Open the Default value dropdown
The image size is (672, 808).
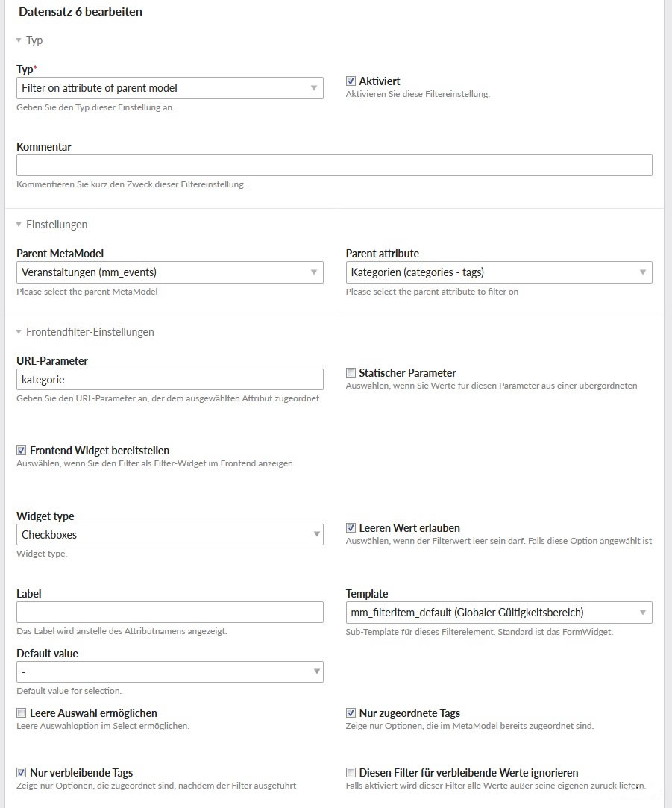(x=169, y=672)
